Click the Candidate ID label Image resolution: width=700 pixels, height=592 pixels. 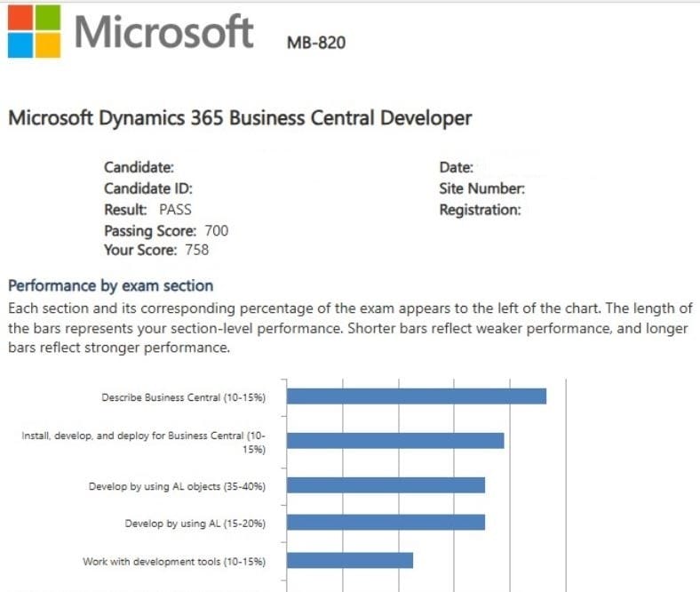148,188
